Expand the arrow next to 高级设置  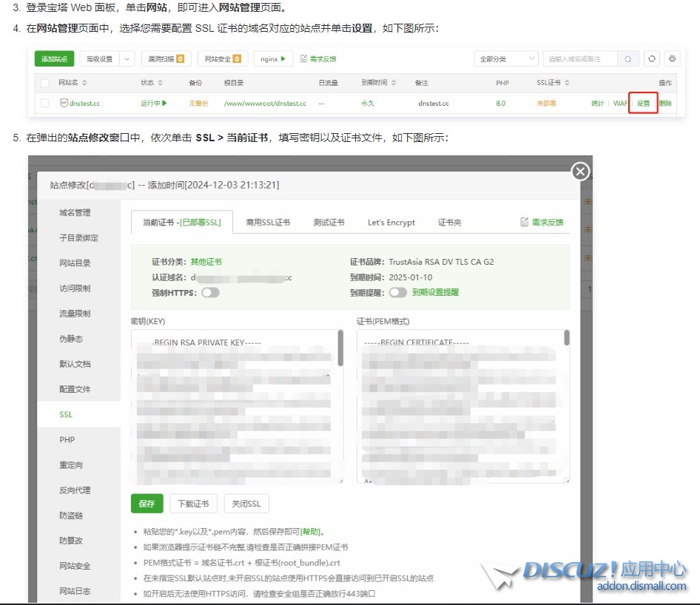[x=127, y=59]
